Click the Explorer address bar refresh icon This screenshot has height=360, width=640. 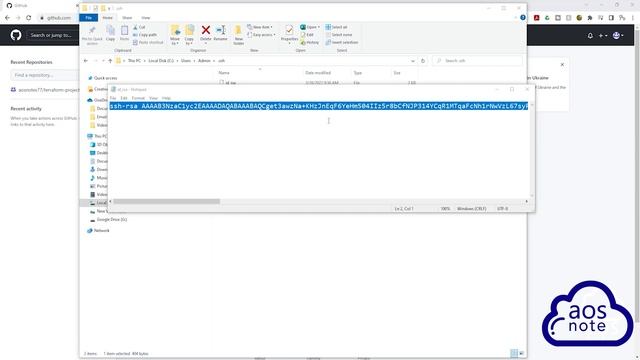point(423,61)
